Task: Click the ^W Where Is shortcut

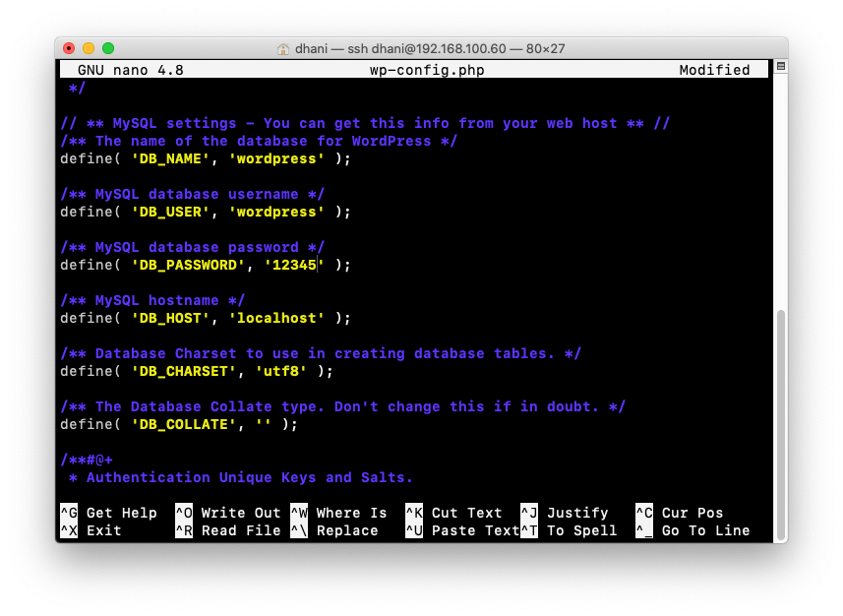Action: pos(338,513)
